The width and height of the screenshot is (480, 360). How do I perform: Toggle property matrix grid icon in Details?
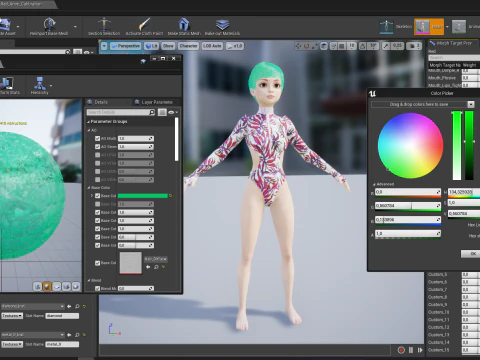pyautogui.click(x=162, y=112)
